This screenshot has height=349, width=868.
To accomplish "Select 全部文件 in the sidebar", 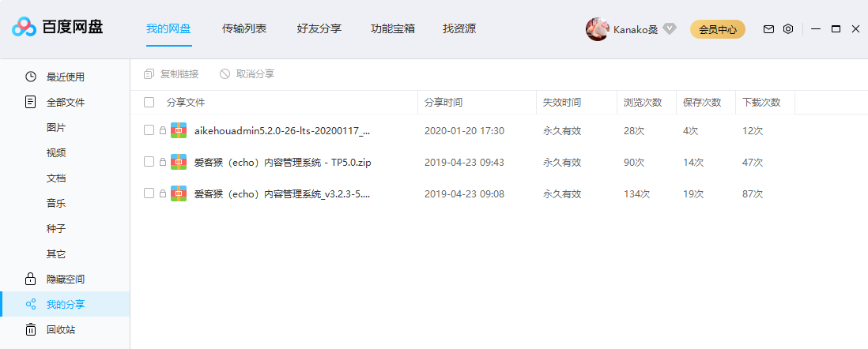I will [66, 103].
